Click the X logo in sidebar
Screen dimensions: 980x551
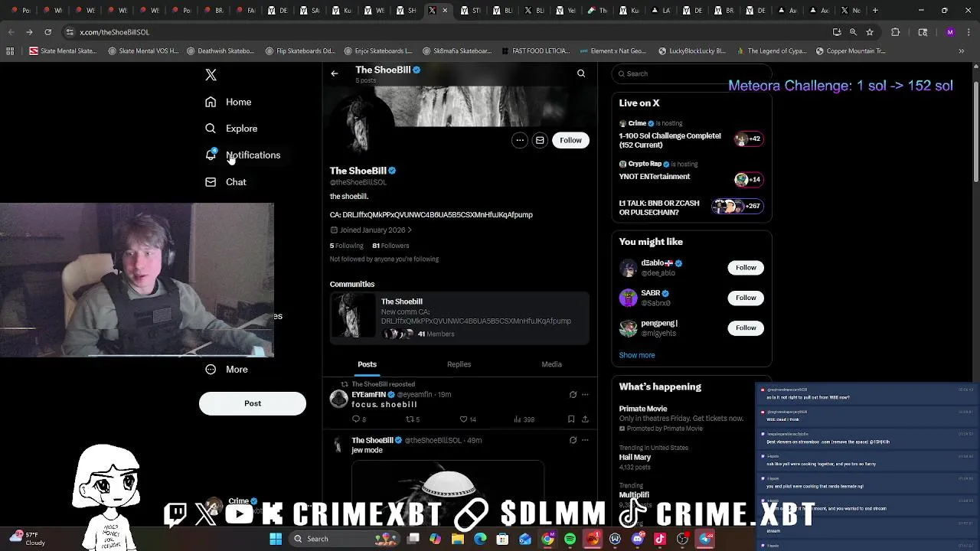pos(211,75)
